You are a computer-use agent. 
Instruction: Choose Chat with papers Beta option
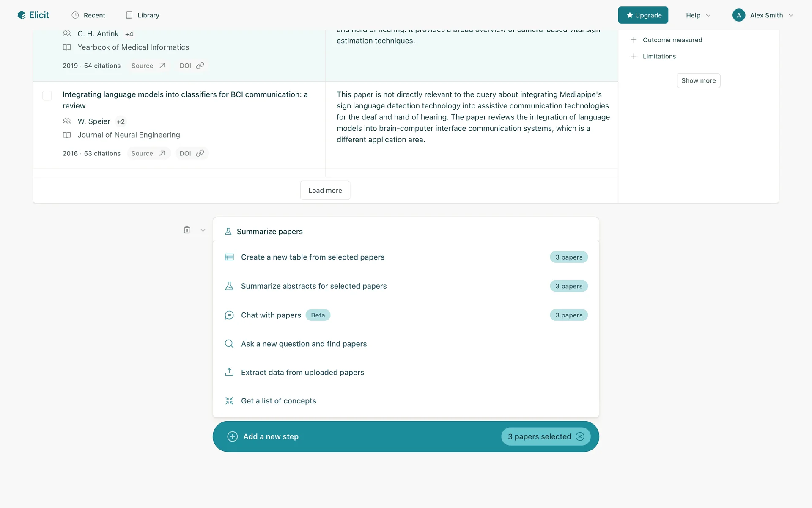[271, 315]
